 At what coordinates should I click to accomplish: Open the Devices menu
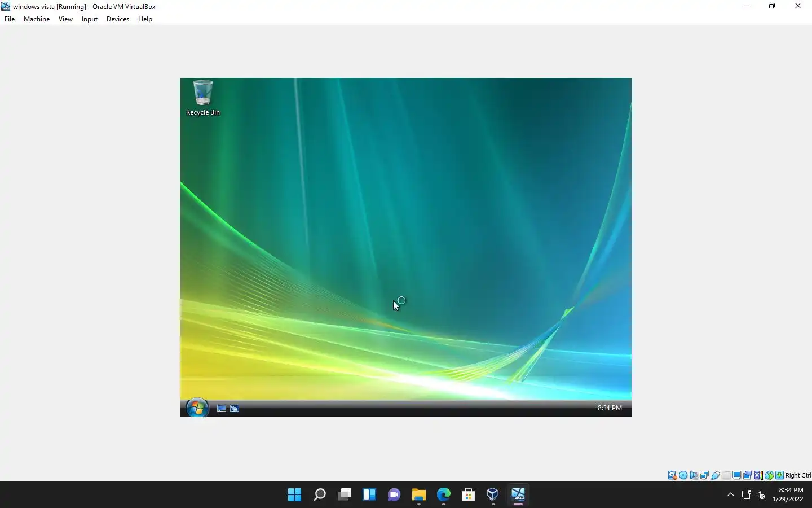(118, 19)
